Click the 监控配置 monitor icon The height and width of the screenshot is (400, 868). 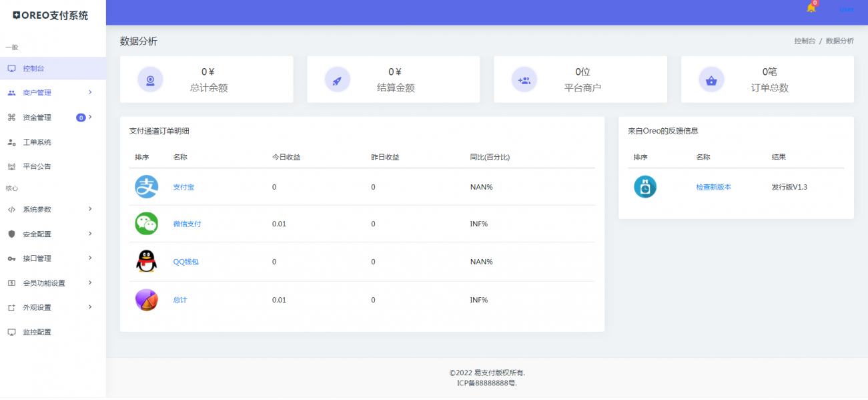11,332
